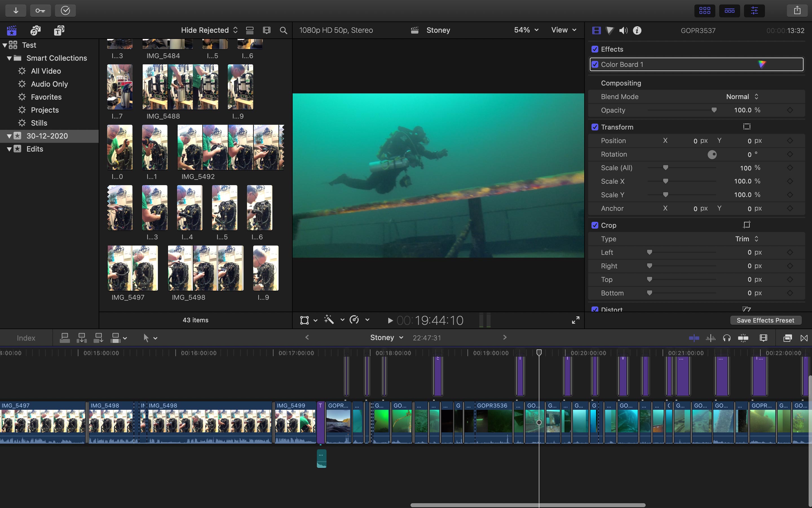Toggle audio skimming waveform icon in timeline

pos(710,338)
